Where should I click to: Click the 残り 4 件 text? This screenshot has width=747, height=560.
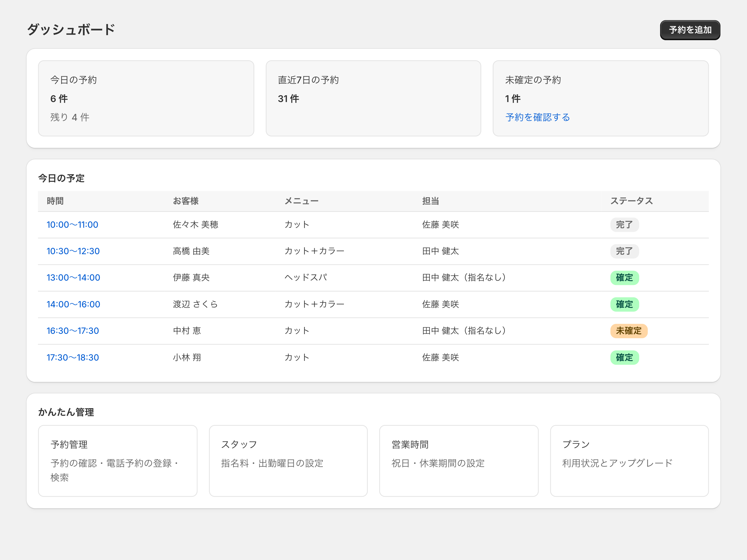point(70,117)
